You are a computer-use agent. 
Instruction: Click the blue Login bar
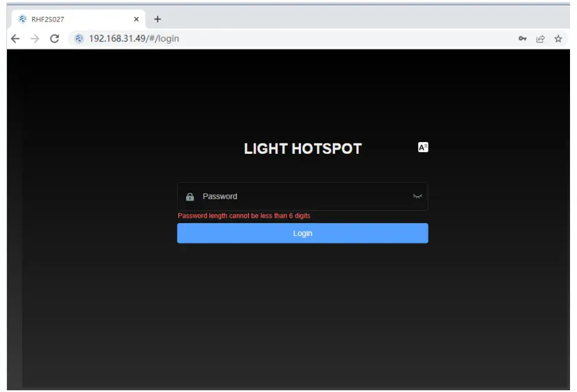[302, 233]
